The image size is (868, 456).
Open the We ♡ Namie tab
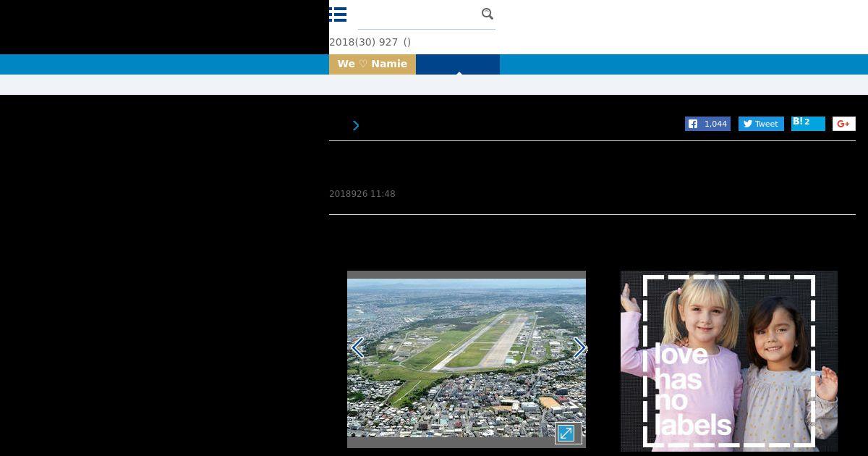coord(373,64)
